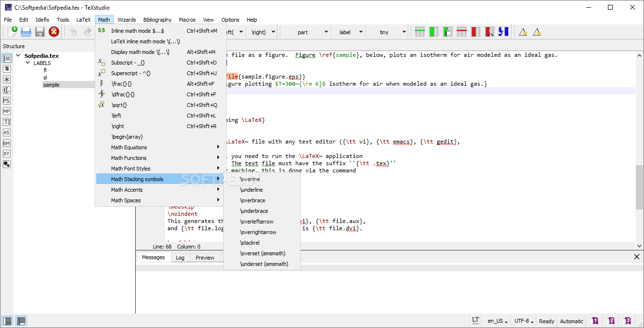Insert \overline from the stacking submenu
644x328 pixels.
tap(262, 179)
